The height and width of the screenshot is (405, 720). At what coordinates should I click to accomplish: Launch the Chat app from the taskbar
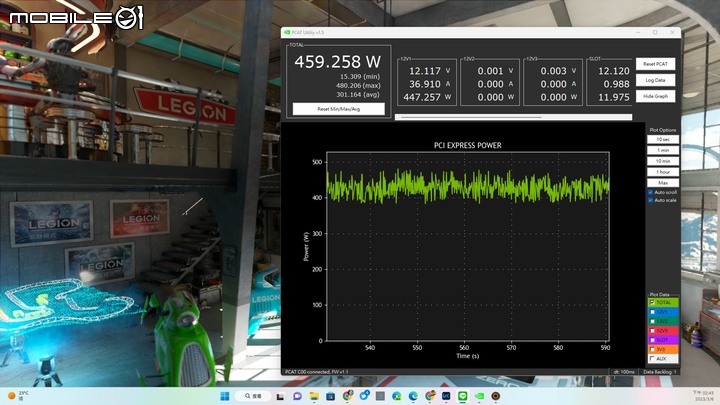click(297, 396)
